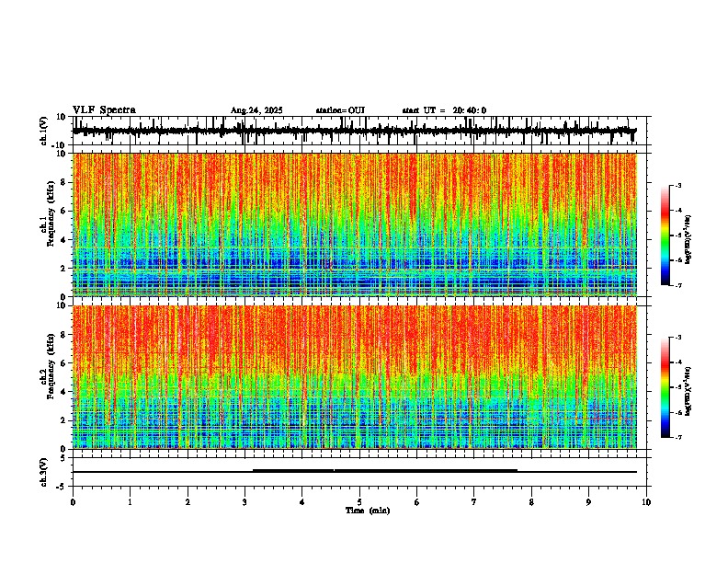Click the '-3' label on ch.2 colorbar
The width and height of the screenshot is (728, 563).
pyautogui.click(x=677, y=338)
